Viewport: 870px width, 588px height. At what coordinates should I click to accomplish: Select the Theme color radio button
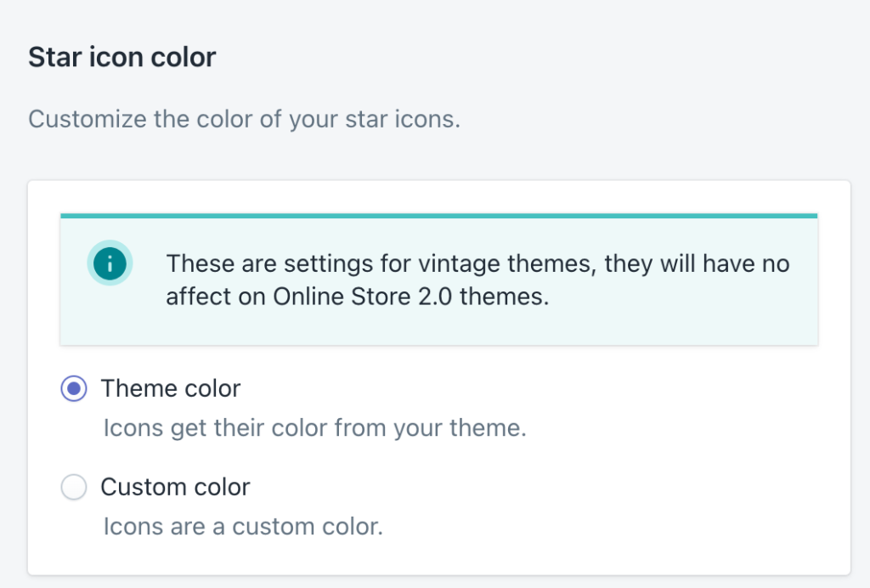(75, 389)
